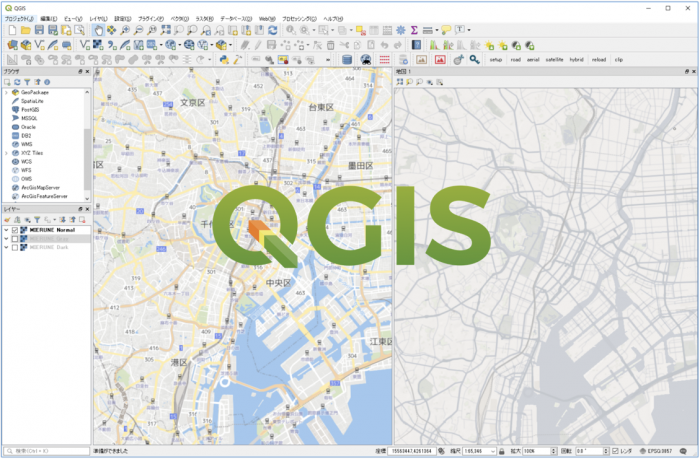Click the 拡大 magnifier spinbox arrows
The width and height of the screenshot is (700, 459).
(554, 451)
